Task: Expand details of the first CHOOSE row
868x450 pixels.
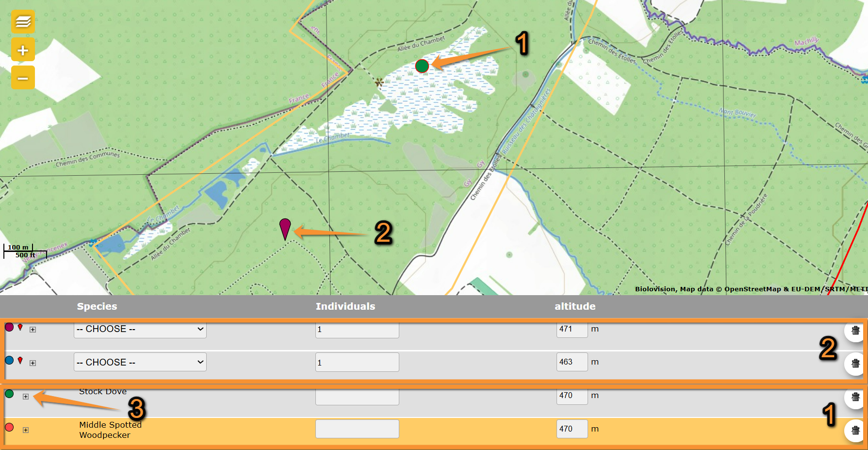Action: click(33, 330)
